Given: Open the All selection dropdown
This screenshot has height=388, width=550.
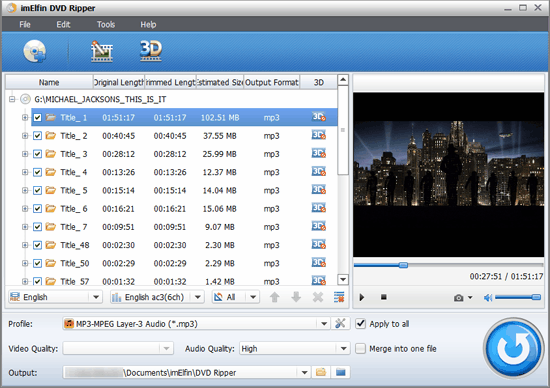Looking at the screenshot, I should [253, 297].
